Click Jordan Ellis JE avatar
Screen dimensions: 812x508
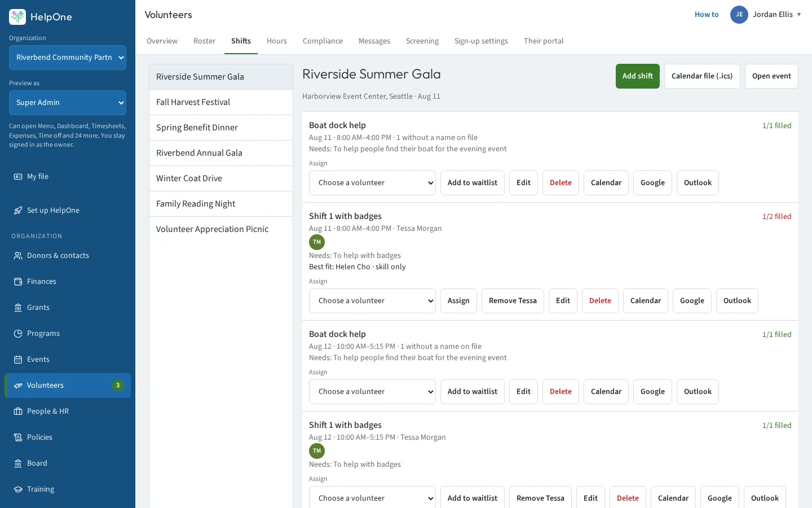coord(739,15)
